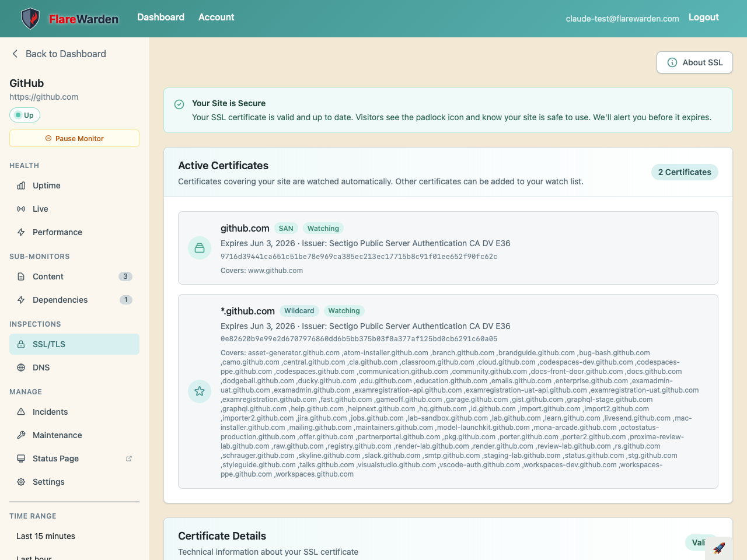Click the lock icon on github.com certificate
Image resolution: width=747 pixels, height=560 pixels.
200,248
